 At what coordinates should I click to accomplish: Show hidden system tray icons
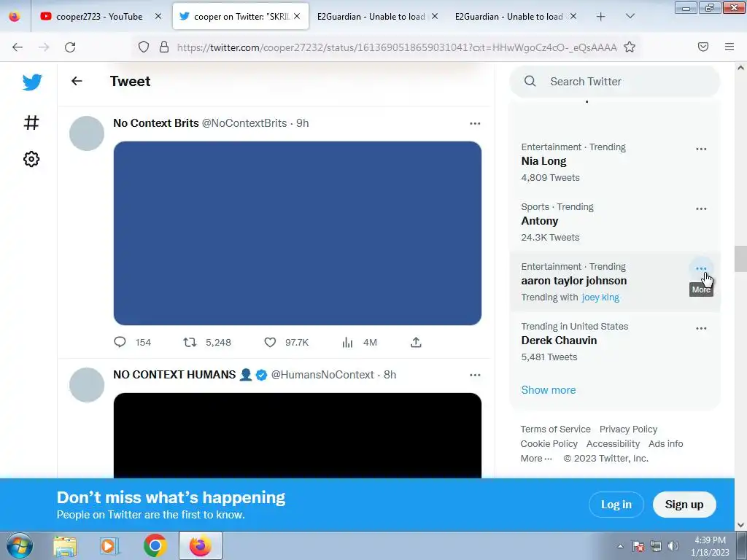pyautogui.click(x=620, y=546)
